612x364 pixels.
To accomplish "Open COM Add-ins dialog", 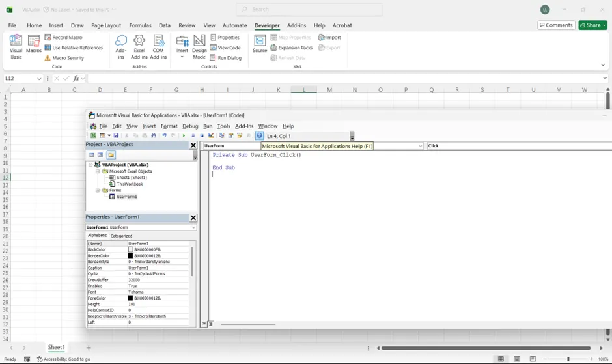I will tap(158, 46).
